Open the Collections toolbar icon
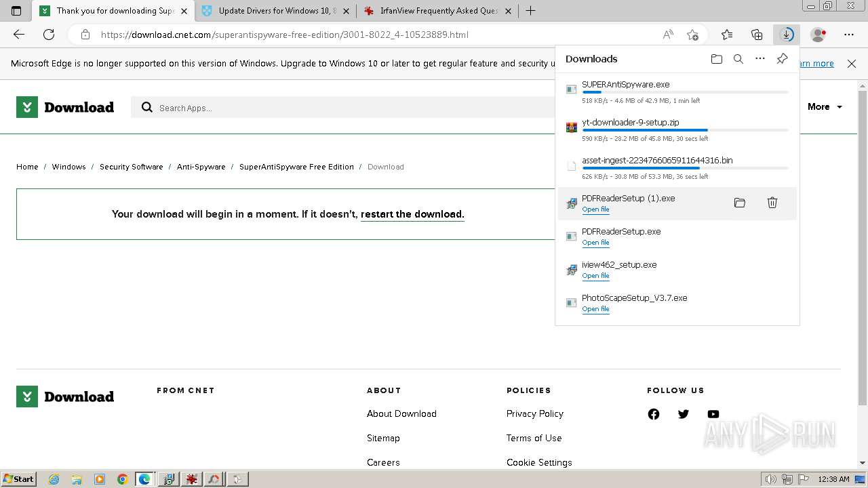This screenshot has width=868, height=488. [x=757, y=35]
